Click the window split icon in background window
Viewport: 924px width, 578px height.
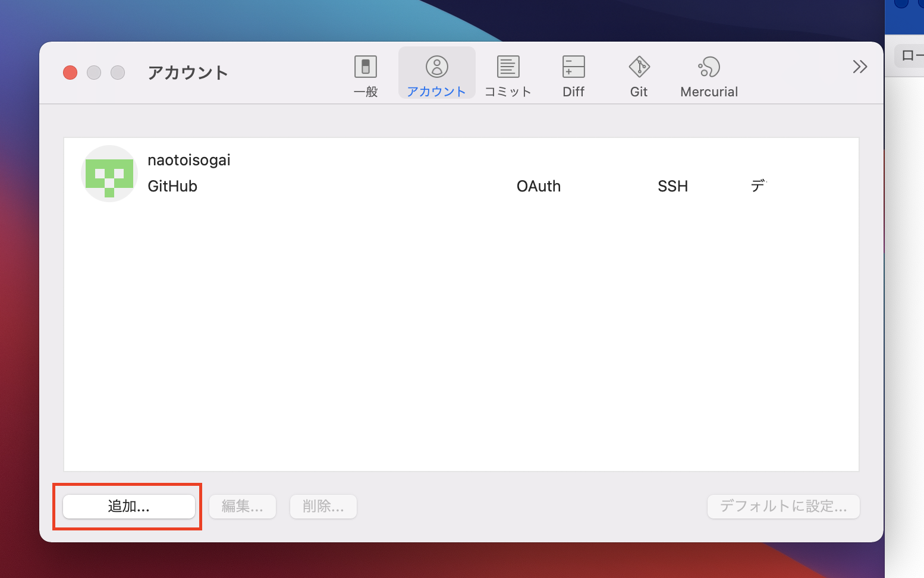click(909, 55)
